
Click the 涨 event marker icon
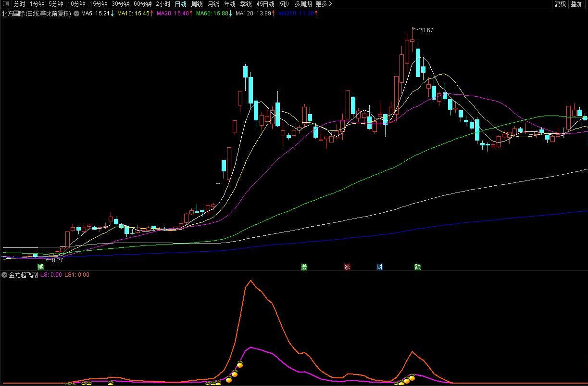click(x=347, y=267)
